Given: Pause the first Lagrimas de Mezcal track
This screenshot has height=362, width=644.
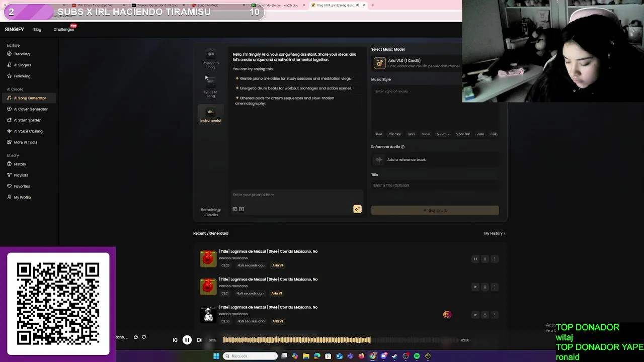Looking at the screenshot, I should [x=475, y=259].
